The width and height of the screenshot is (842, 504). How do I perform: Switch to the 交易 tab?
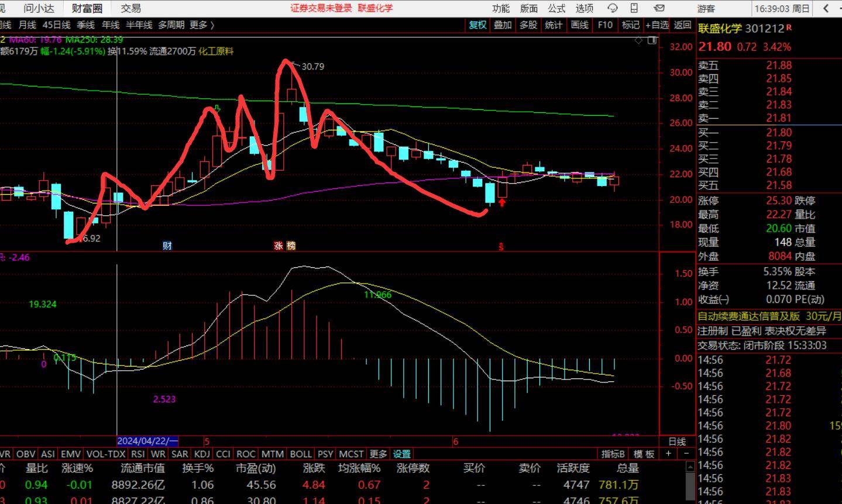click(131, 8)
